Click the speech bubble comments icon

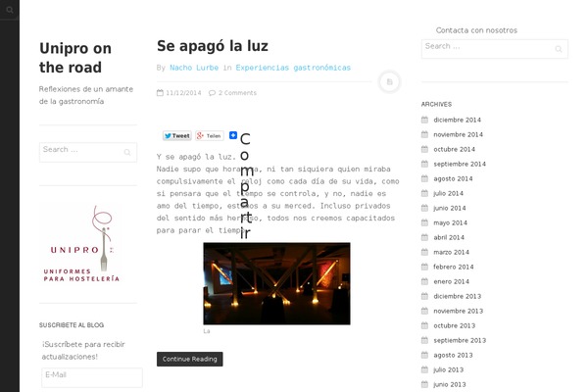212,93
